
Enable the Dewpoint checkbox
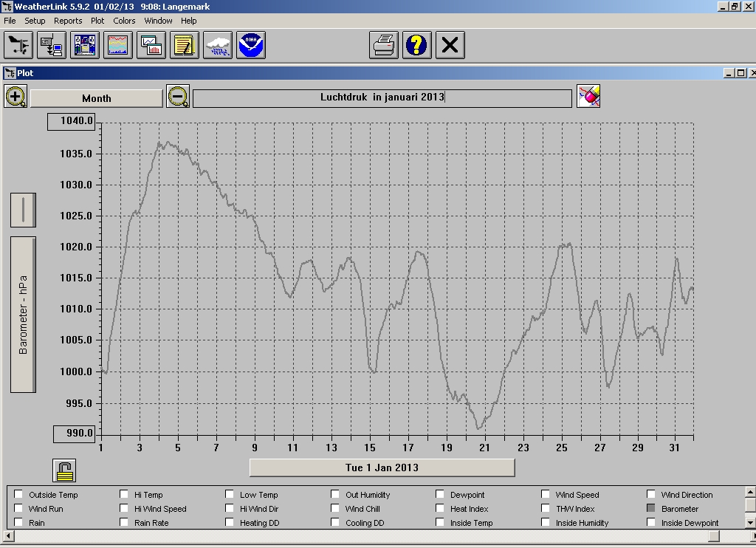(440, 494)
